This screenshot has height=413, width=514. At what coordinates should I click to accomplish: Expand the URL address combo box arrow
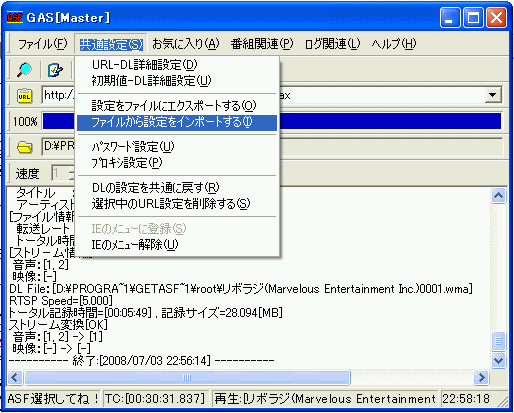[x=493, y=95]
